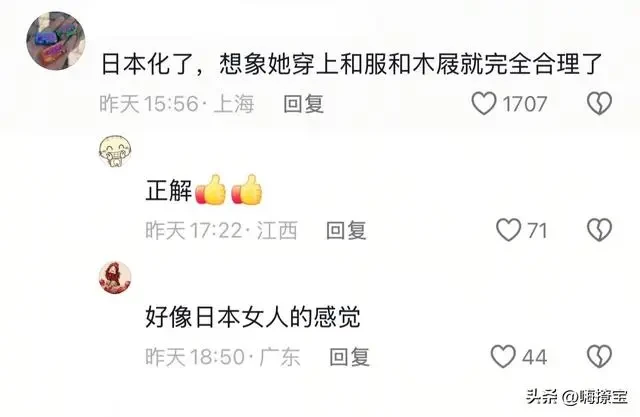Dislike the 正解 reply with broken heart
Image resolution: width=640 pixels, height=417 pixels.
(x=599, y=230)
